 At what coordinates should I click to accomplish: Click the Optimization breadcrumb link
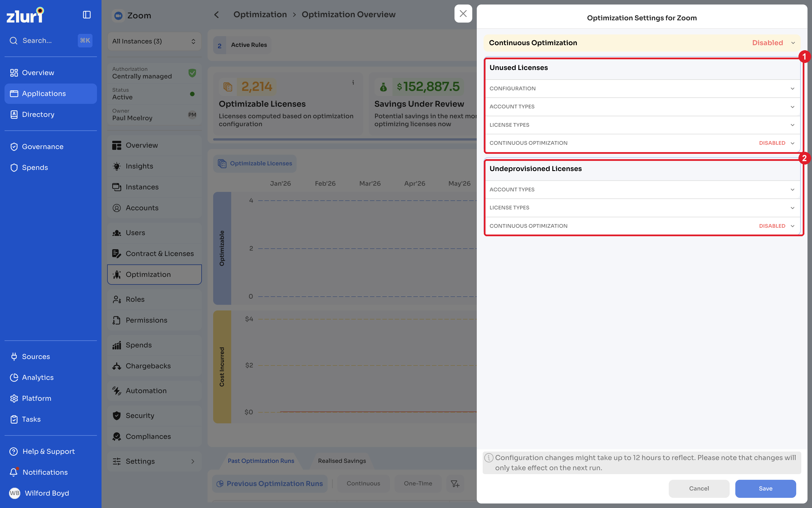point(260,14)
